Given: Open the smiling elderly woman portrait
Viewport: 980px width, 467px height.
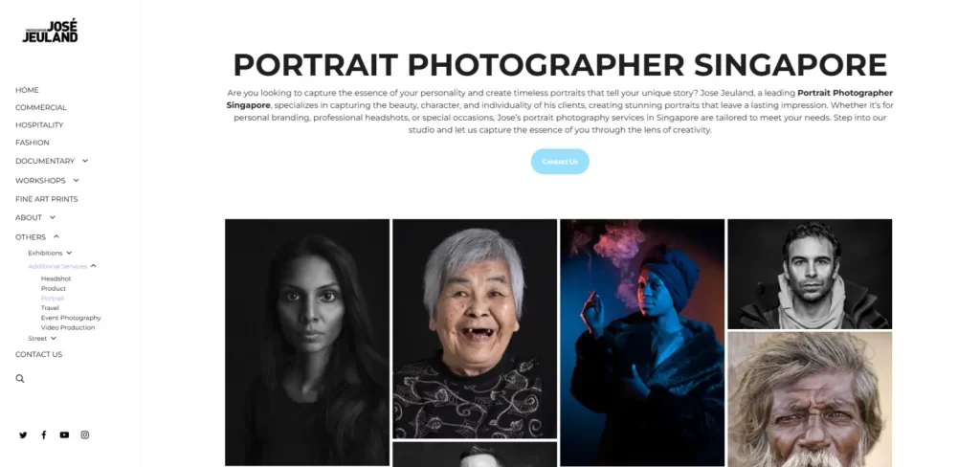Looking at the screenshot, I should [475, 328].
